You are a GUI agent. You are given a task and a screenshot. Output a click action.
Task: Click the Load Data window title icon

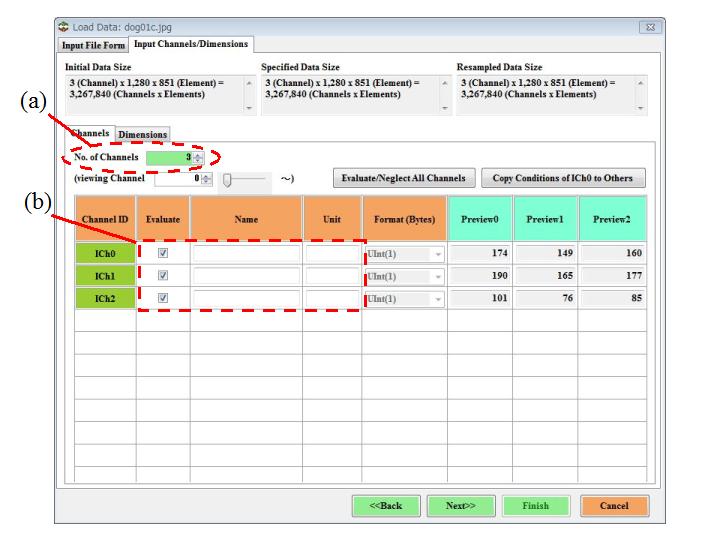tap(65, 26)
